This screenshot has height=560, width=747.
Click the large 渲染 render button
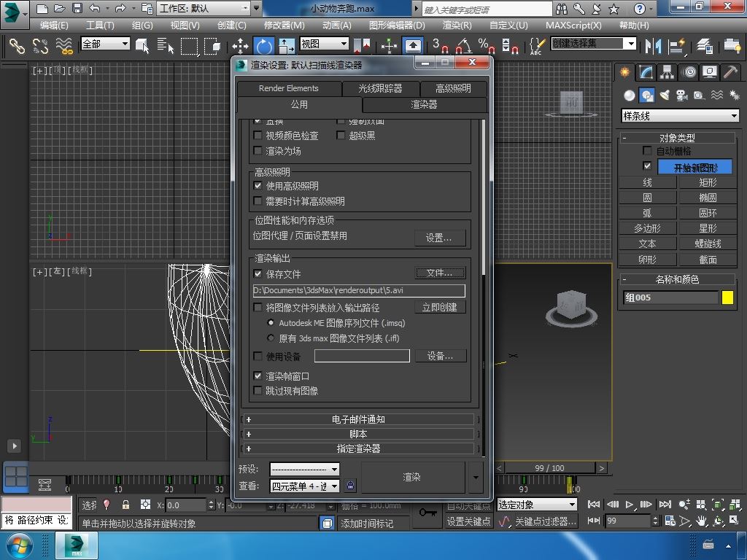[x=412, y=477]
